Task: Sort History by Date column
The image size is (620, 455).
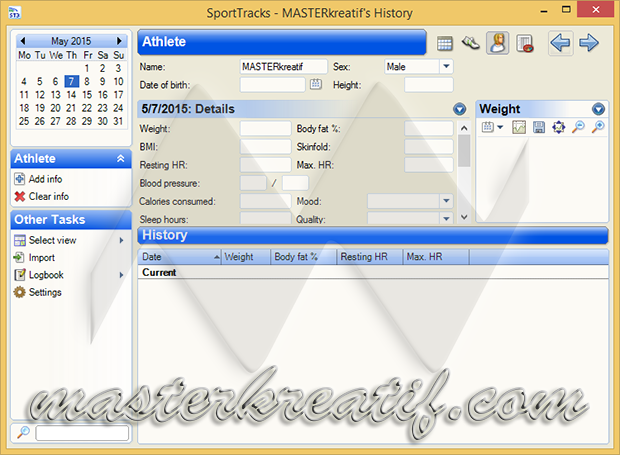Action: point(180,257)
